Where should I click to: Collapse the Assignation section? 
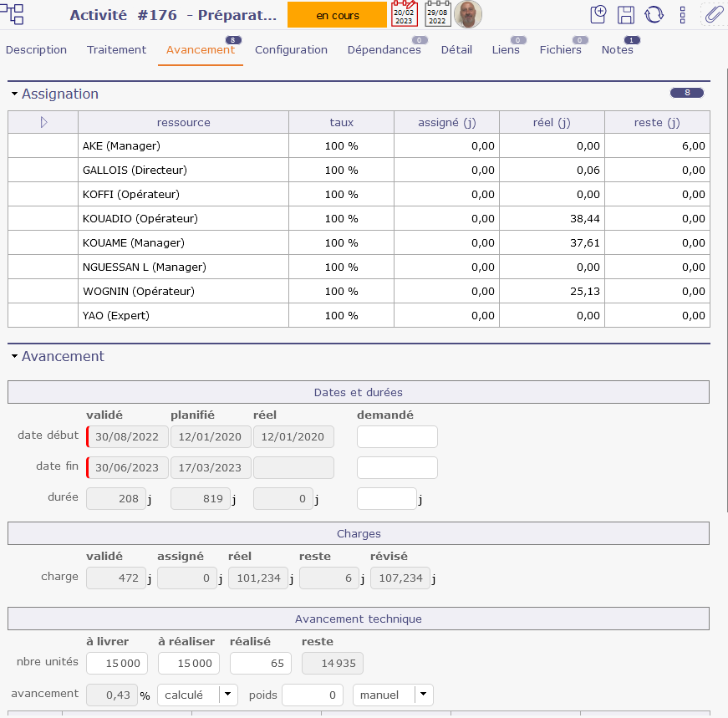14,94
